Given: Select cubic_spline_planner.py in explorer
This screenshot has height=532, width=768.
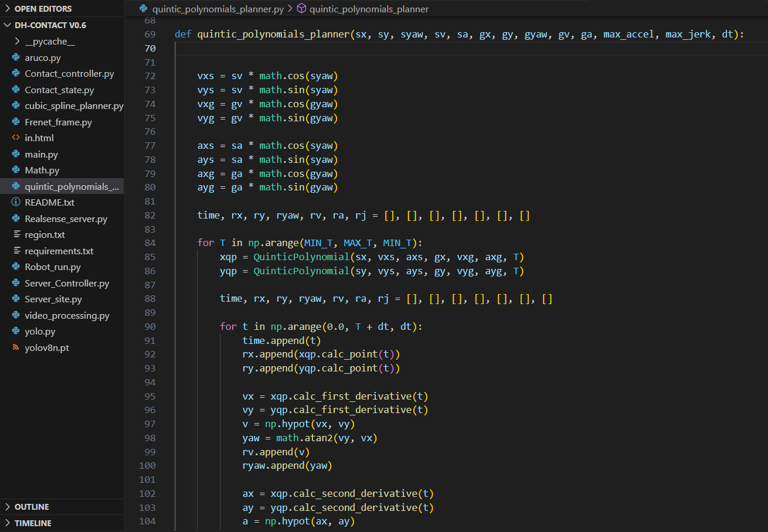Looking at the screenshot, I should pos(74,106).
